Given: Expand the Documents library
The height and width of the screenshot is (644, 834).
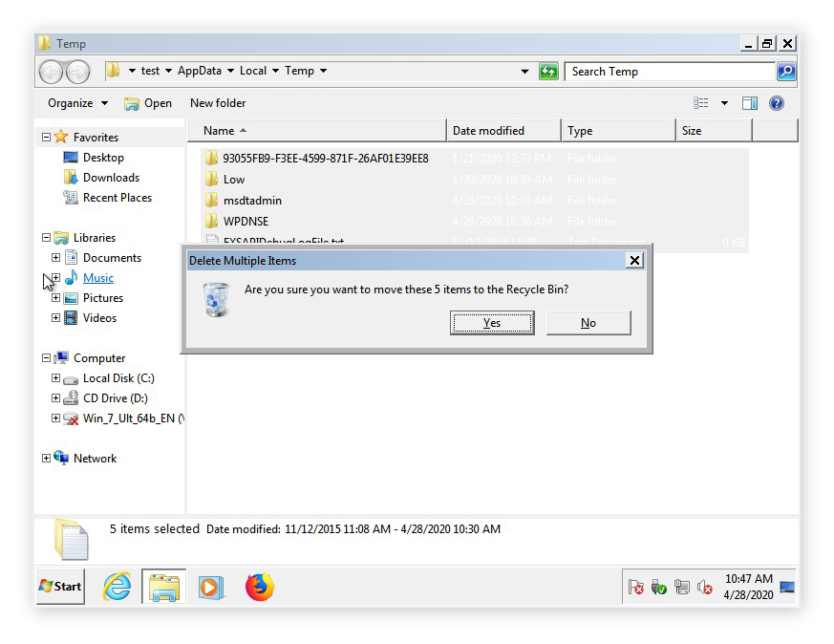Looking at the screenshot, I should tap(55, 257).
